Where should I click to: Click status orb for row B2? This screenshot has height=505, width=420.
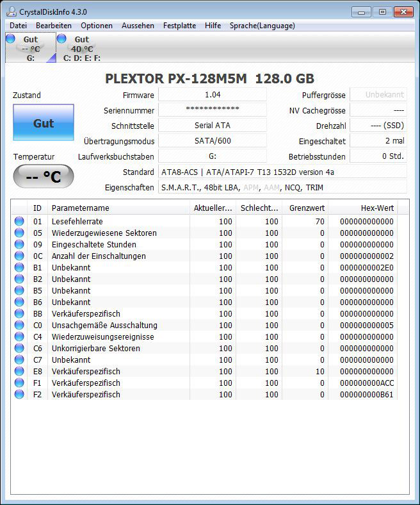point(19,279)
